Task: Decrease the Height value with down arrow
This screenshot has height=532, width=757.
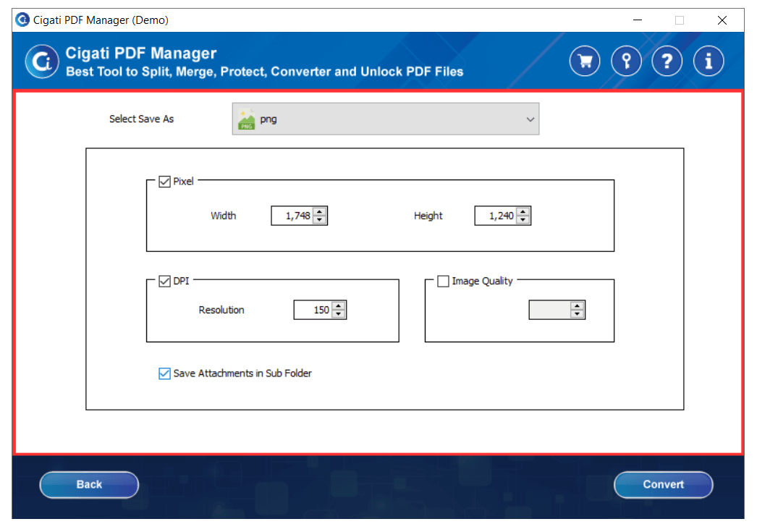Action: (523, 220)
